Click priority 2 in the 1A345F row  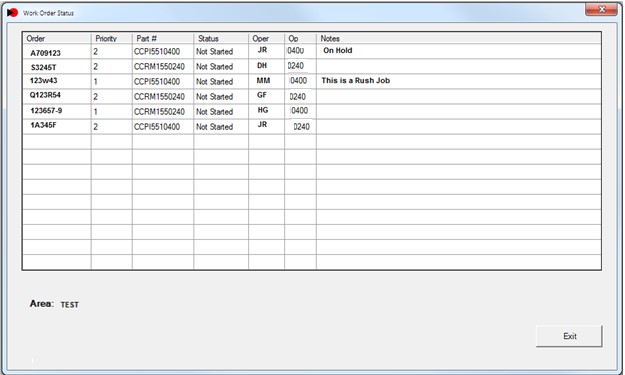(x=96, y=127)
